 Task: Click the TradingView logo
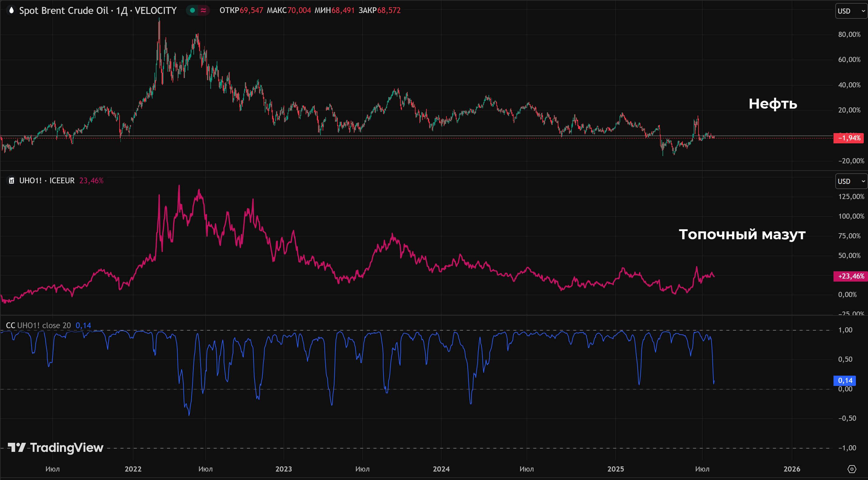coord(56,448)
